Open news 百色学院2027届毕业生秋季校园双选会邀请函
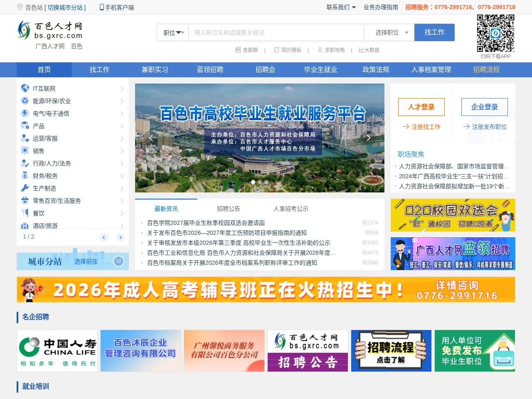This screenshot has height=399, width=532. pyautogui.click(x=206, y=223)
